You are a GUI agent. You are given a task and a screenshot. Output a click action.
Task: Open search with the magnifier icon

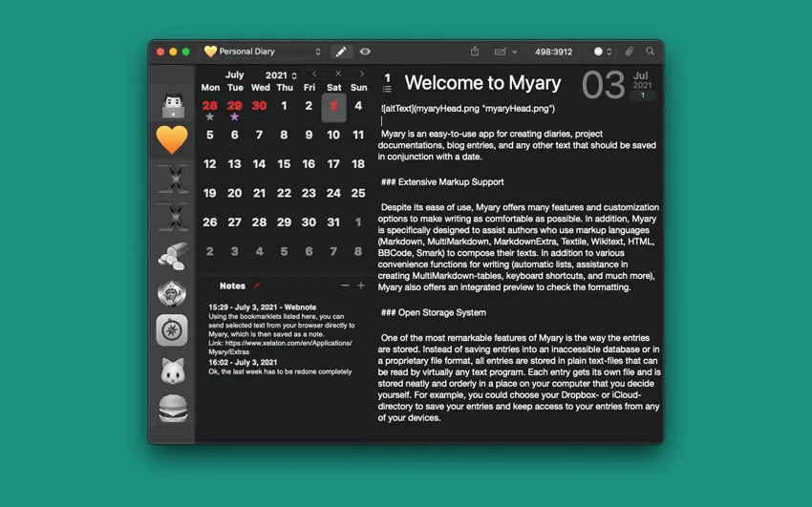651,52
